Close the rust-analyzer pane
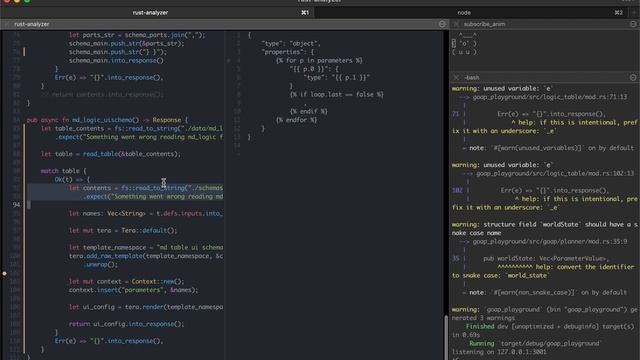The height and width of the screenshot is (360, 640). pyautogui.click(x=7, y=24)
